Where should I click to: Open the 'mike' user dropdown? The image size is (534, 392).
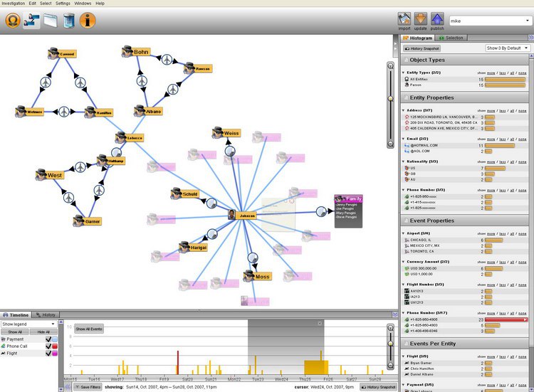[x=488, y=21]
